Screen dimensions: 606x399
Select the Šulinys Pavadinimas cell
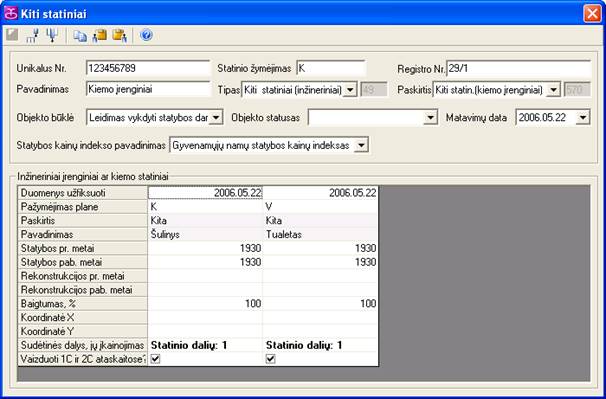(x=205, y=235)
